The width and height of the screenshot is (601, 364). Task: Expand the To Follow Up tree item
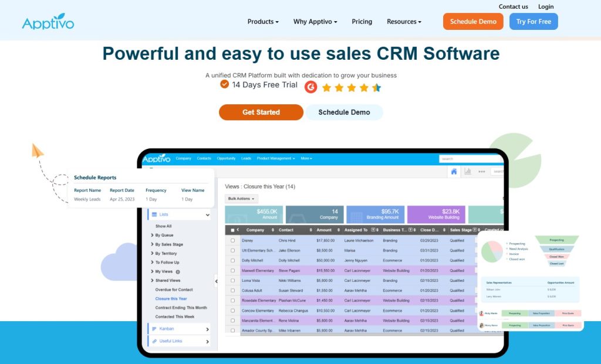(152, 262)
